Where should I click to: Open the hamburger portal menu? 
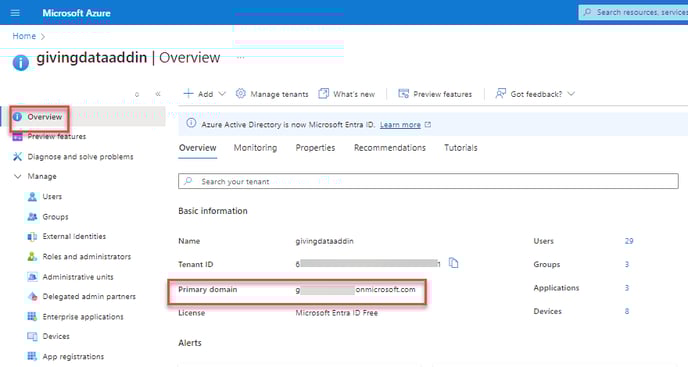tap(15, 13)
